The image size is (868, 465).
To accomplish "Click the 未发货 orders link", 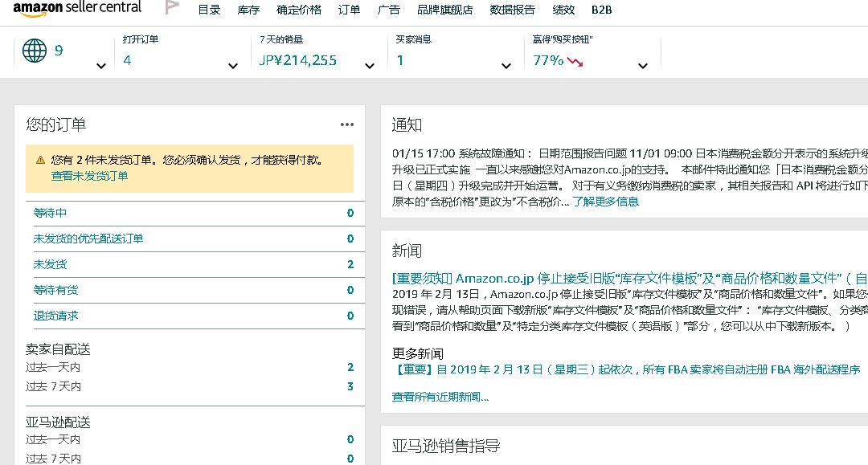I will click(50, 264).
